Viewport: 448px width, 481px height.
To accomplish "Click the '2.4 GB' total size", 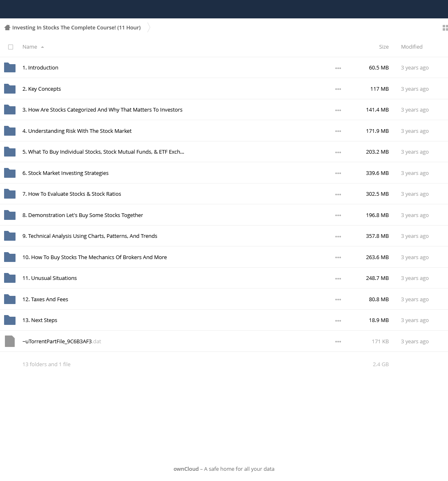I will point(381,364).
